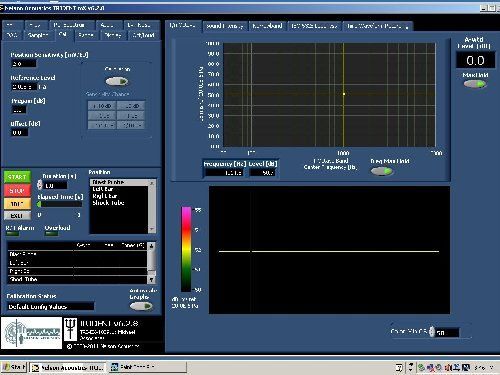Click the Frequency [Hz] readout field
The height and width of the screenshot is (375, 500).
[224, 173]
